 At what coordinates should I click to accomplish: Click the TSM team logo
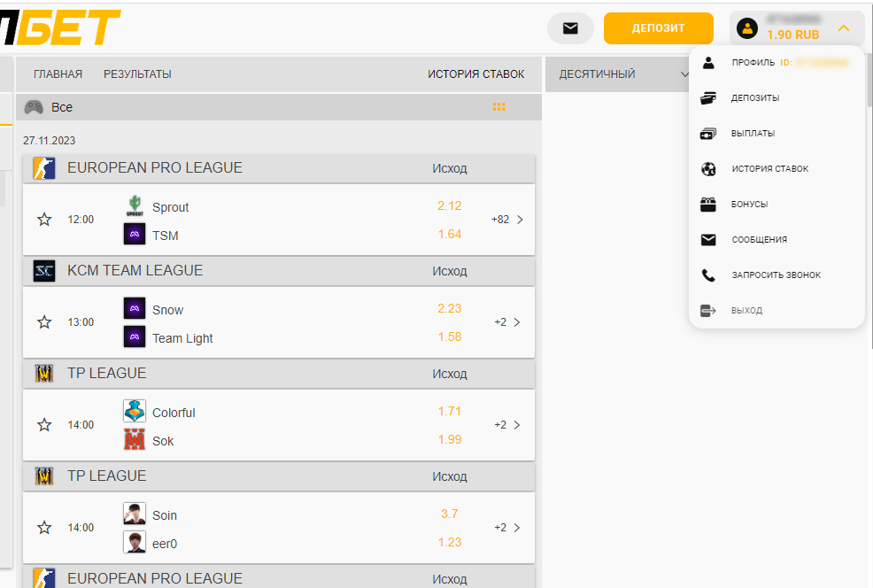click(x=135, y=235)
